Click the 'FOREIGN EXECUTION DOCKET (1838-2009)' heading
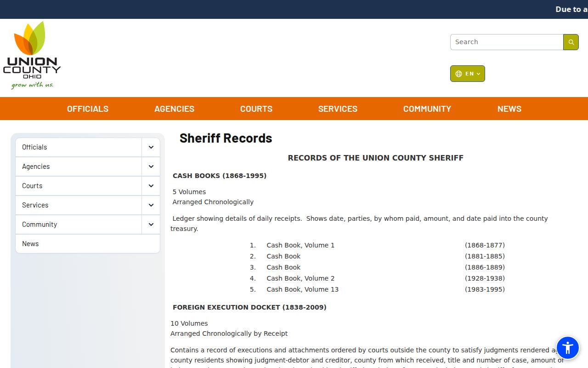This screenshot has height=368, width=588. click(249, 307)
